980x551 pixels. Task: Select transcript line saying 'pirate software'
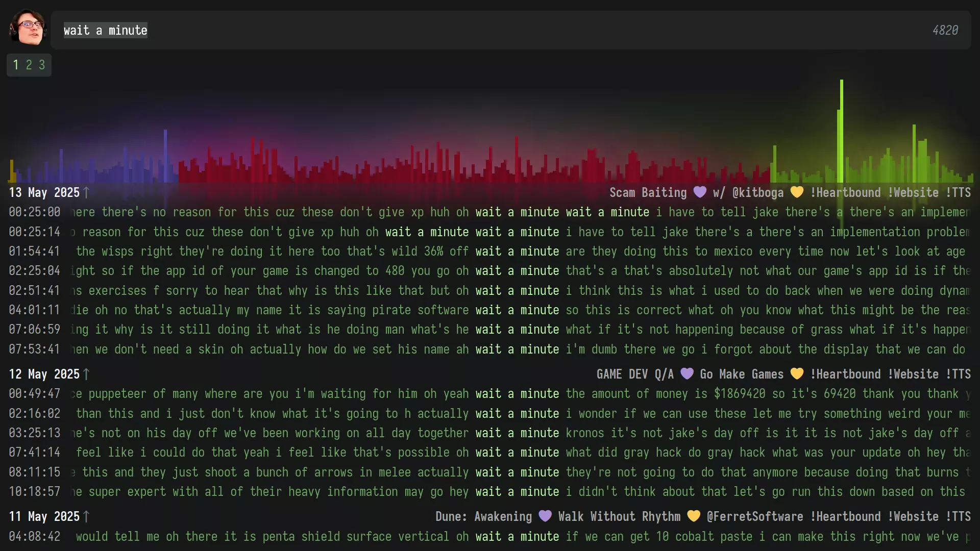click(521, 310)
